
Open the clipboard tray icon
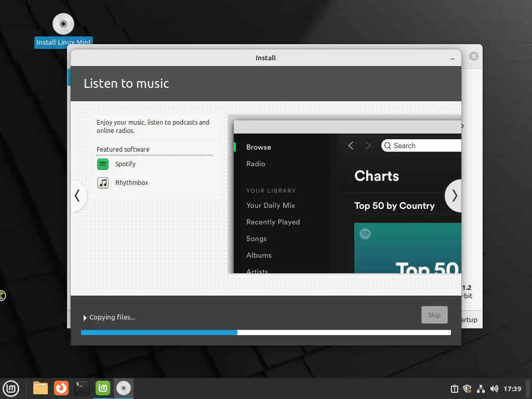pos(454,389)
